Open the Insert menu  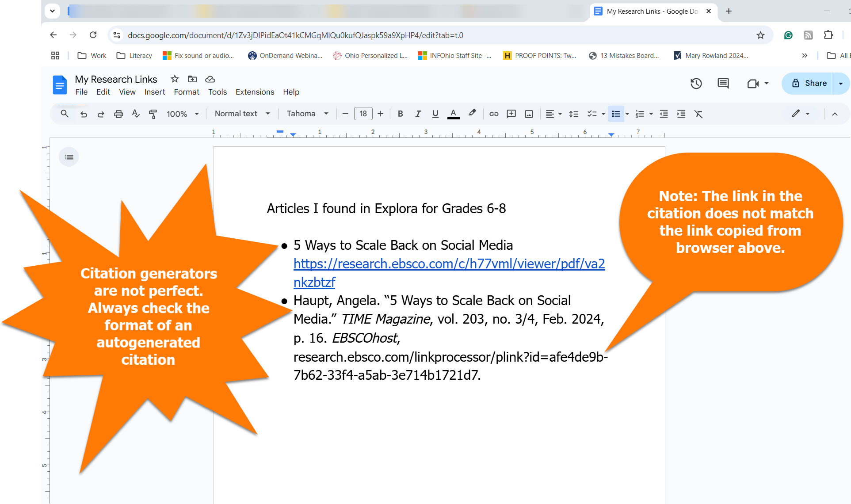155,92
